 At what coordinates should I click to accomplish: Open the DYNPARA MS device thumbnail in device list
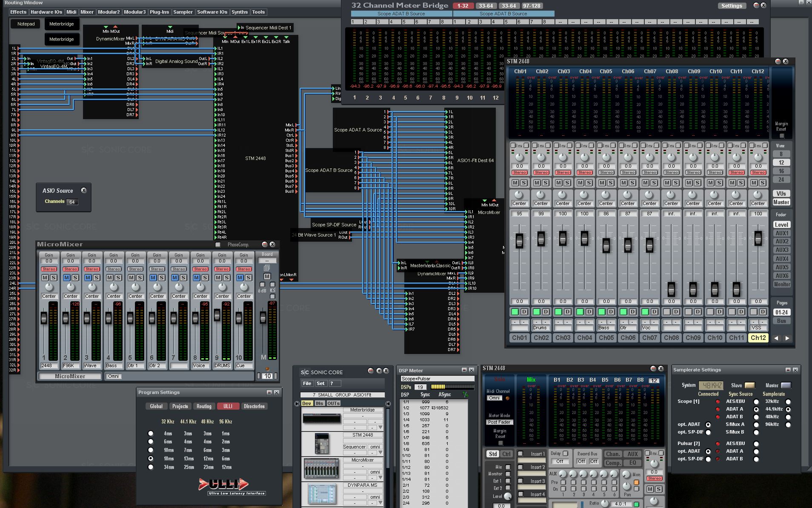[322, 494]
